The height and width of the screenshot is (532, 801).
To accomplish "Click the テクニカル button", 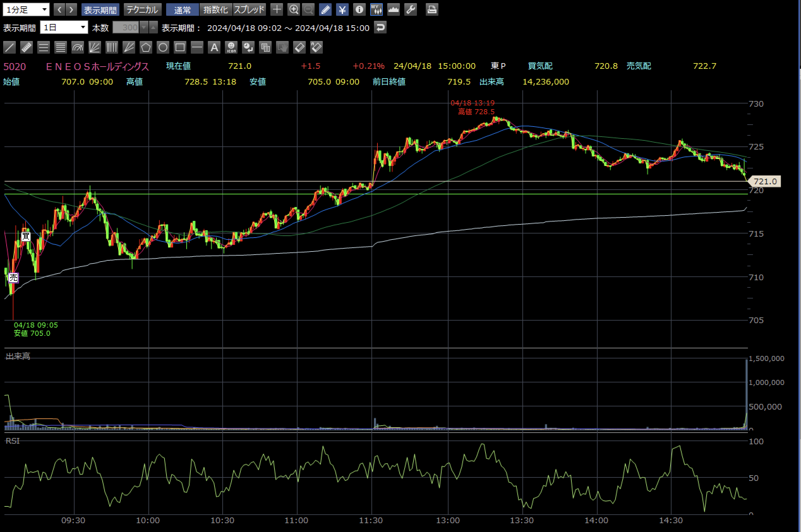I will (x=142, y=9).
